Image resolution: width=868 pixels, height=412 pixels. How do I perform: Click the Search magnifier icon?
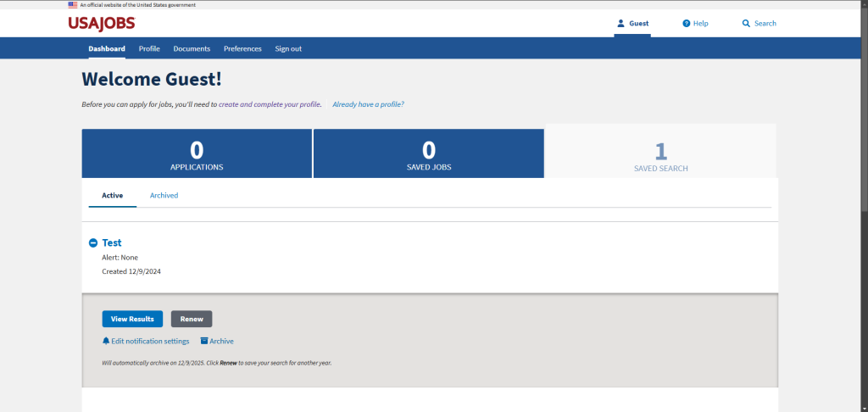pyautogui.click(x=746, y=23)
